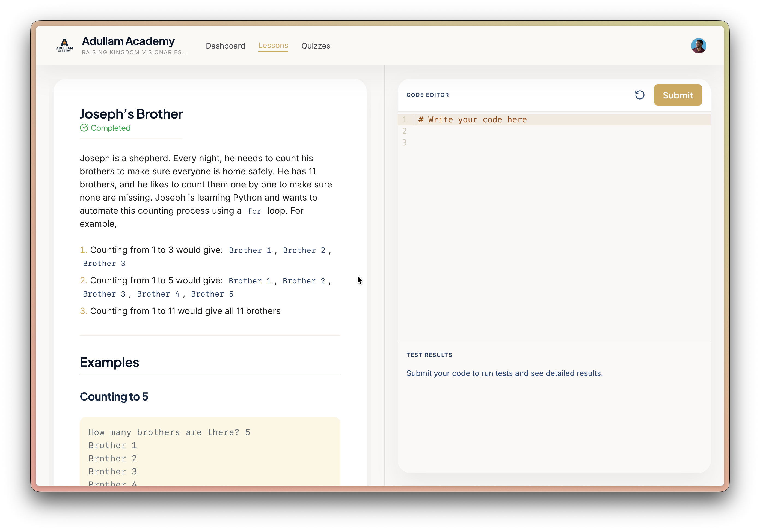The width and height of the screenshot is (760, 532).
Task: Click empty editor line 2
Action: point(563,131)
